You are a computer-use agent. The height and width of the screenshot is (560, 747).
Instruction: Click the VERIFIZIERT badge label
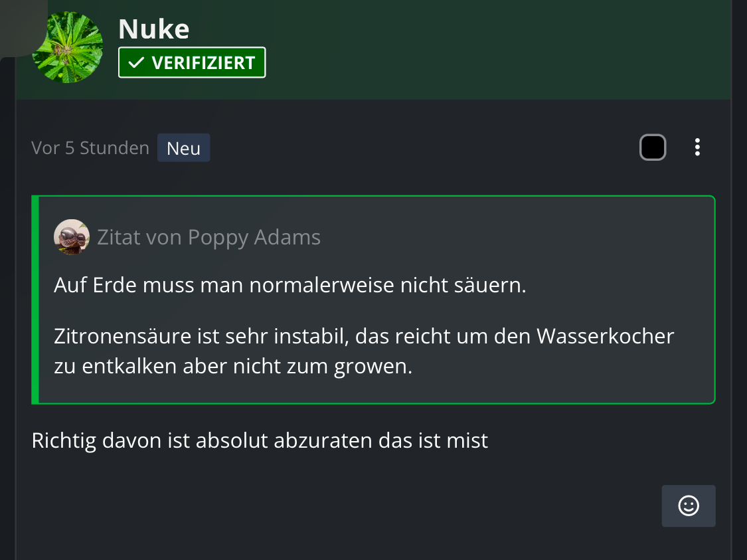coord(203,63)
